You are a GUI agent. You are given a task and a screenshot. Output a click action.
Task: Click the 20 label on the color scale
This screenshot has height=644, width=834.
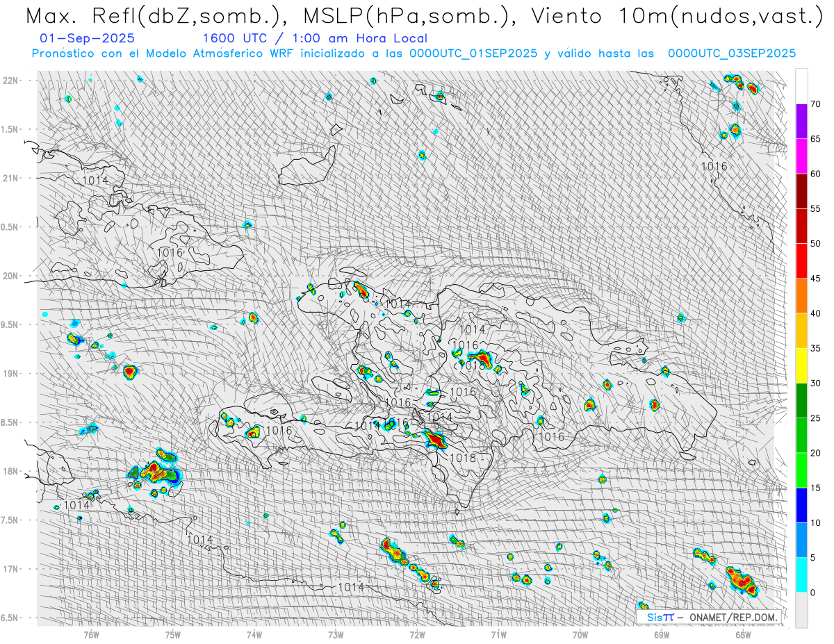815,453
